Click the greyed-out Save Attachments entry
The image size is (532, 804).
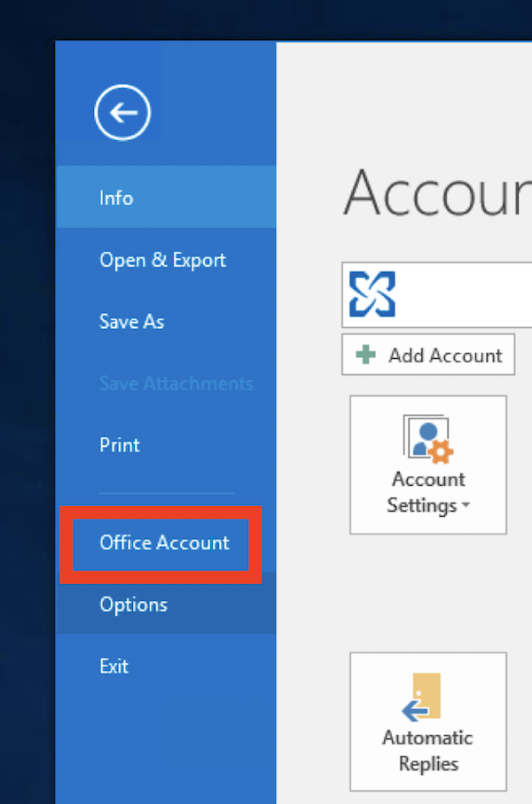(x=176, y=384)
